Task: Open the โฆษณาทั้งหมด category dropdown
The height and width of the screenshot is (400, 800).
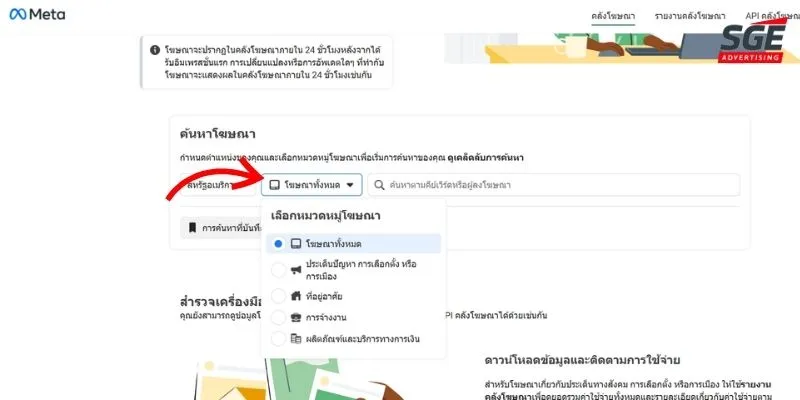Action: 312,185
